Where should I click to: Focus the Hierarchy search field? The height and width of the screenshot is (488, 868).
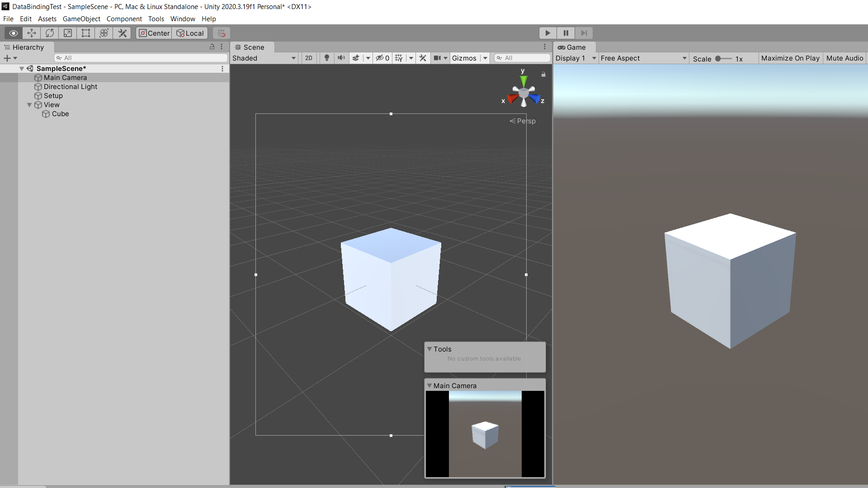pyautogui.click(x=141, y=58)
